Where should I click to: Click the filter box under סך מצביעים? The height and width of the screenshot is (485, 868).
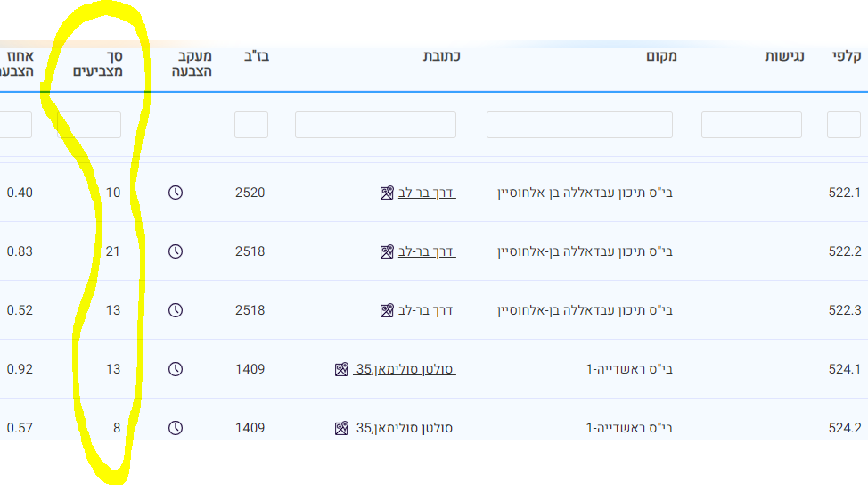coord(89,125)
